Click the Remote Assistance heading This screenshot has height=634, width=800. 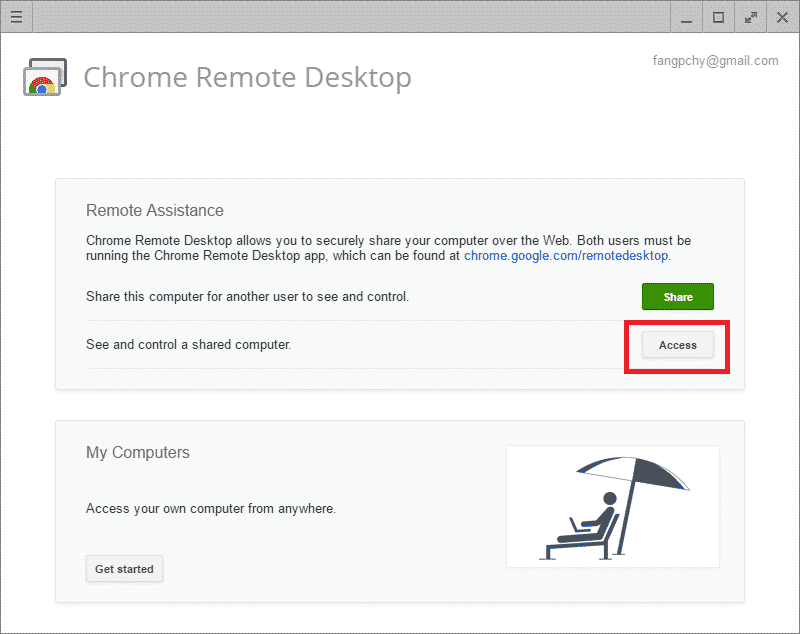pyautogui.click(x=155, y=210)
